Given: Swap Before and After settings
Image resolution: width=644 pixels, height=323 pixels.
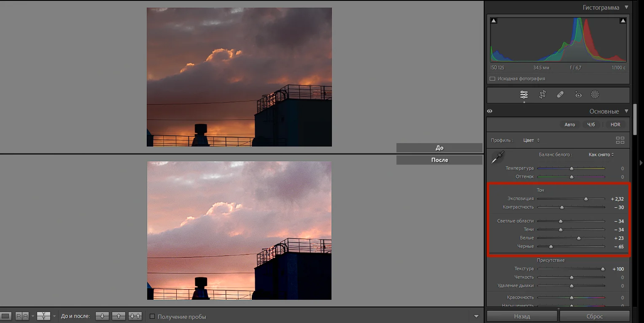Looking at the screenshot, I should tap(135, 316).
